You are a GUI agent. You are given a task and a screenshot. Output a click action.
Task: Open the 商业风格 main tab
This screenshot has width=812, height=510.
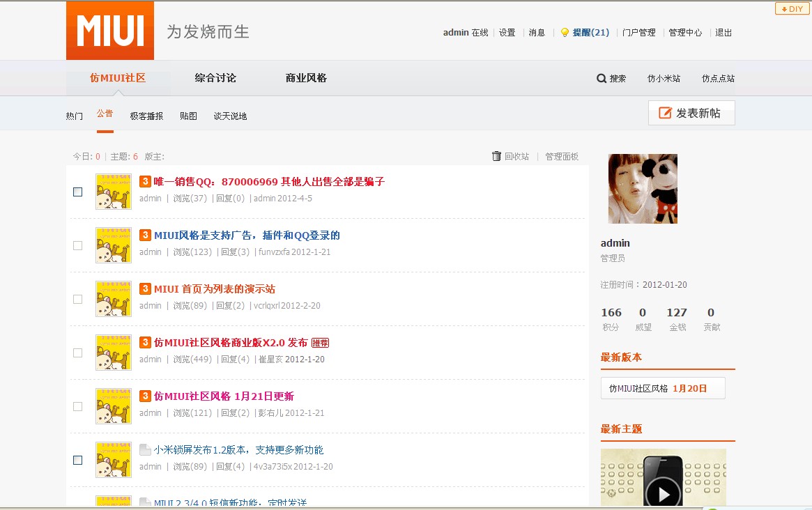click(x=306, y=77)
